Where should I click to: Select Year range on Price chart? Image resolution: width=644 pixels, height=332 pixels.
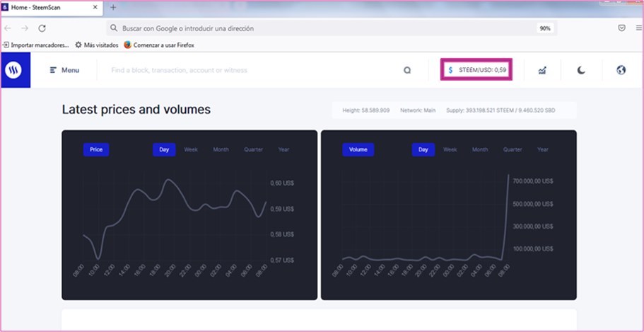tap(283, 150)
